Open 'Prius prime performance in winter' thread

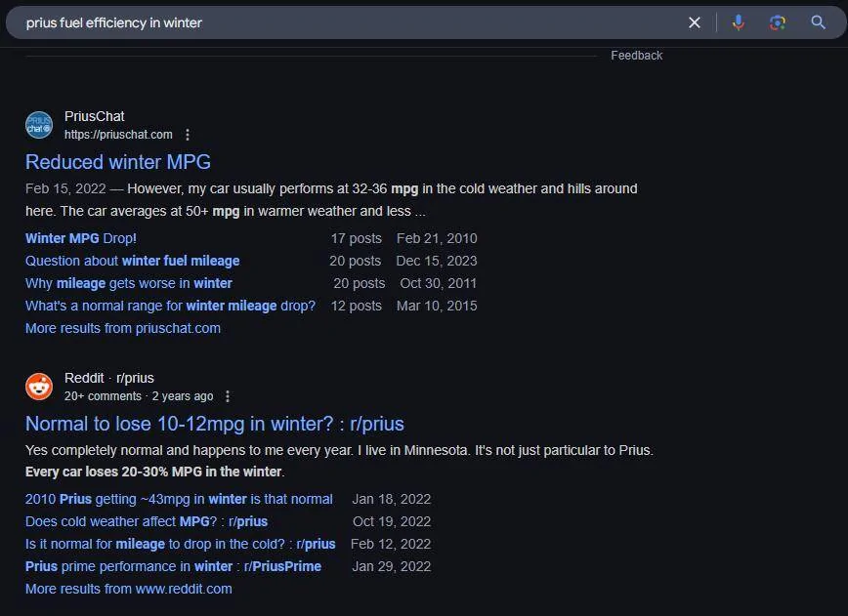click(173, 567)
